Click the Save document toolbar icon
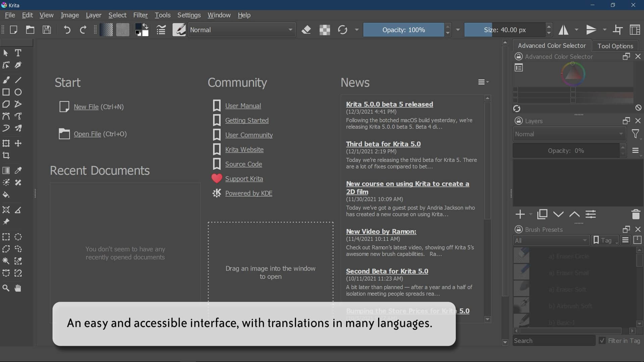 [x=47, y=30]
